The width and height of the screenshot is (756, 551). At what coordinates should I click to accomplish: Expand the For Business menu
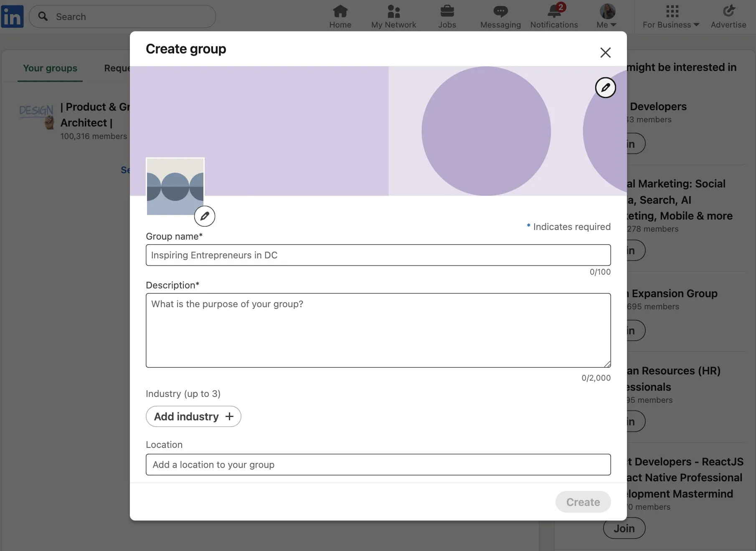click(670, 17)
